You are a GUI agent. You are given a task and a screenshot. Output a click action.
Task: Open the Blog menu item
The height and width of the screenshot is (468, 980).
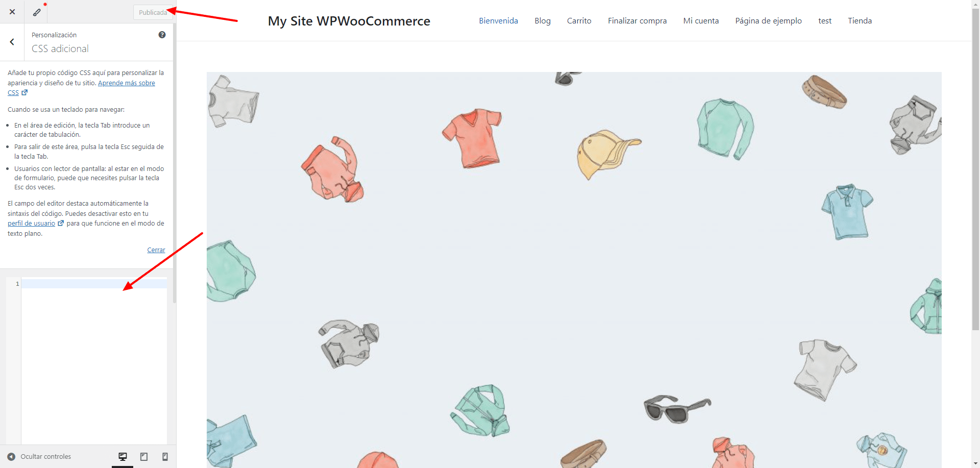pyautogui.click(x=543, y=21)
